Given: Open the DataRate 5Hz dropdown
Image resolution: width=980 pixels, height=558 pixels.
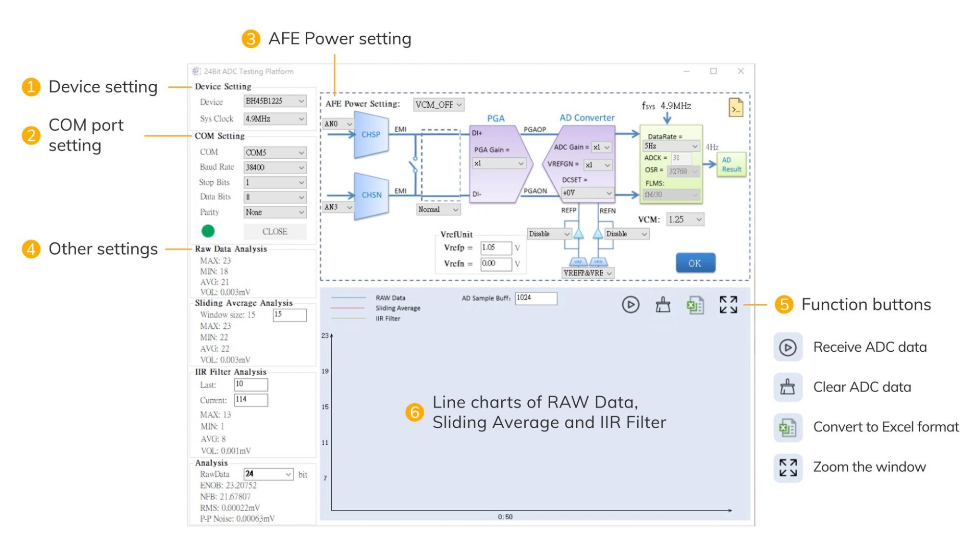Looking at the screenshot, I should (670, 146).
